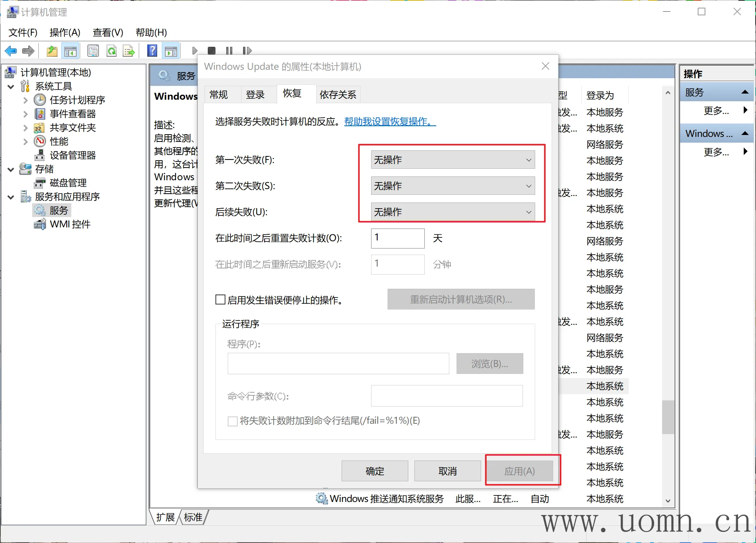Open the subsequent failures (后续失败) dropdown

point(452,212)
